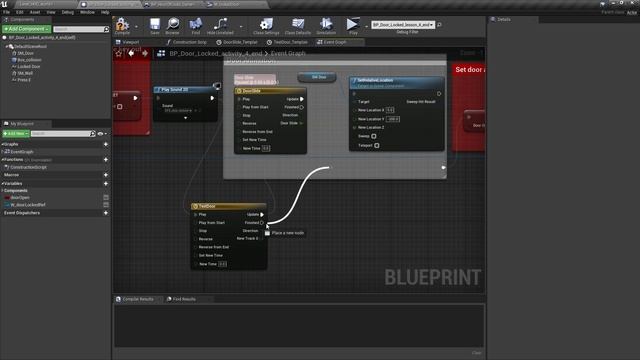This screenshot has width=640, height=360.
Task: Toggle the Sweep checkbox on SetRelativeLocation
Action: tap(373, 136)
